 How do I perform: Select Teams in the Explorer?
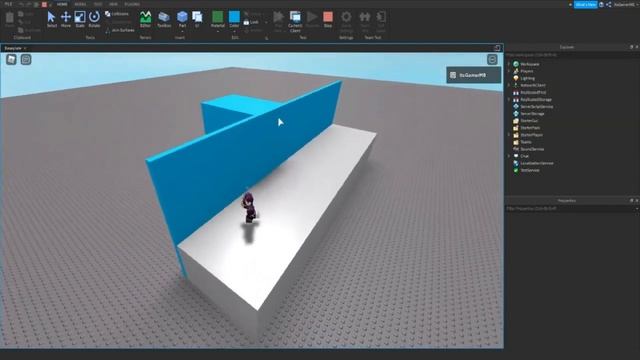(x=526, y=142)
